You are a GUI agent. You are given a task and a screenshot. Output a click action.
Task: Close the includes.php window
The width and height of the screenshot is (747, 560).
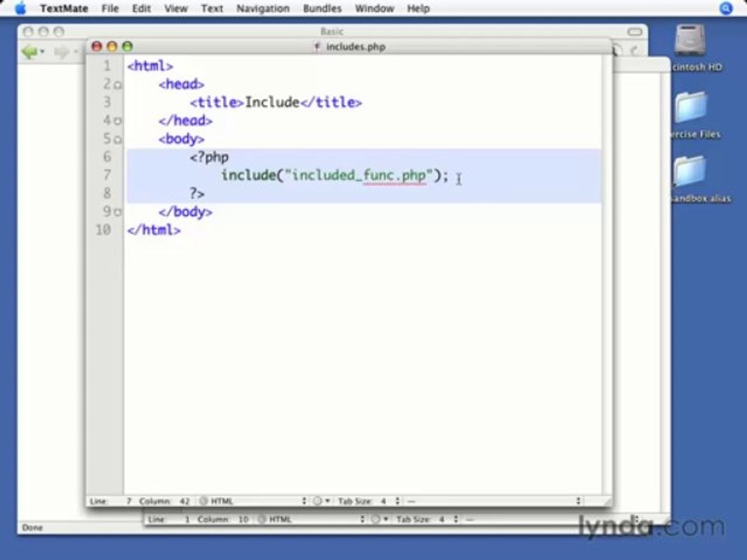tap(96, 46)
